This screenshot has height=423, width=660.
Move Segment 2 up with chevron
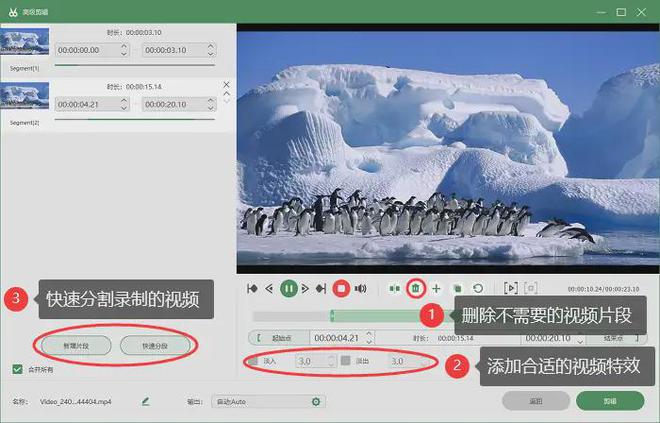(226, 93)
